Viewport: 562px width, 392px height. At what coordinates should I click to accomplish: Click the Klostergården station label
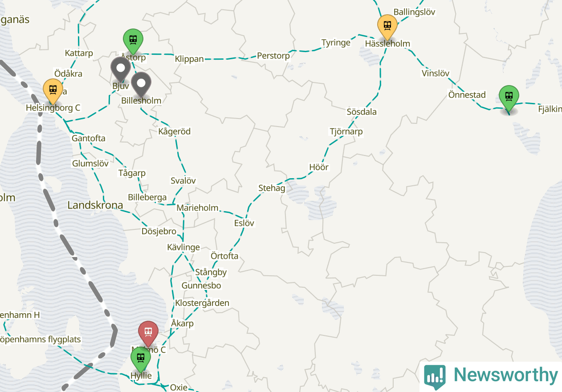202,303
